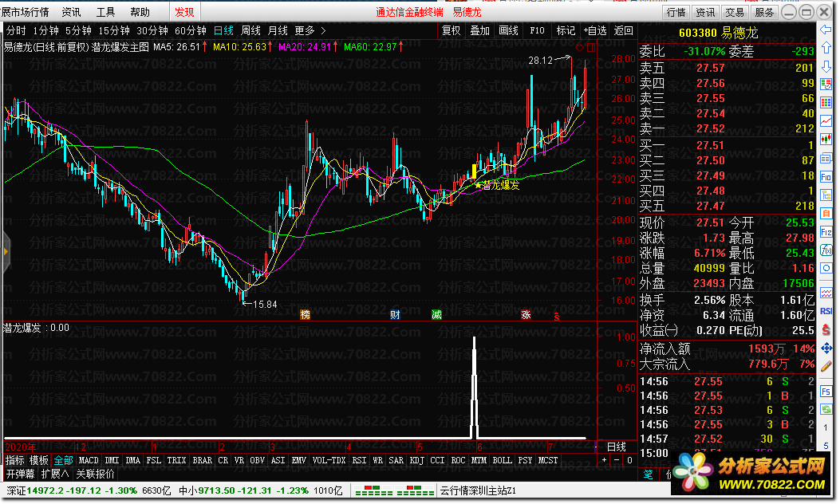This screenshot has width=840, height=504.
Task: Click the multi-line indicator chart sidebar icon
Action: coord(826,293)
